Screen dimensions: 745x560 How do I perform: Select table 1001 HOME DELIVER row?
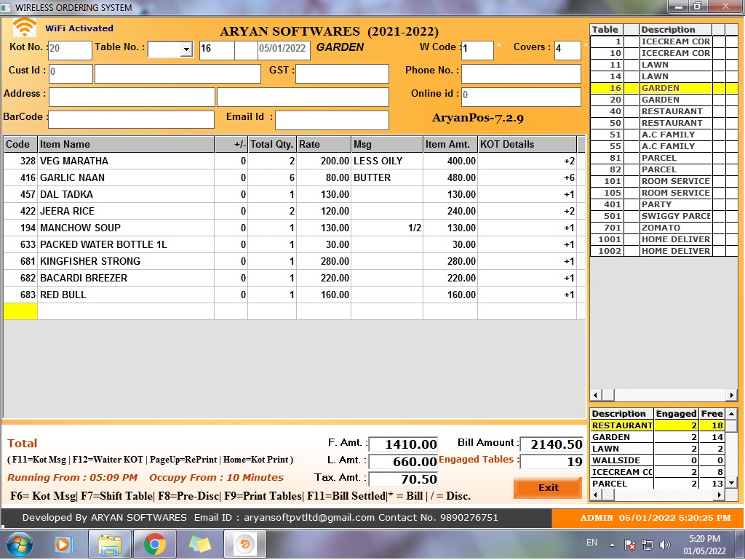[664, 239]
